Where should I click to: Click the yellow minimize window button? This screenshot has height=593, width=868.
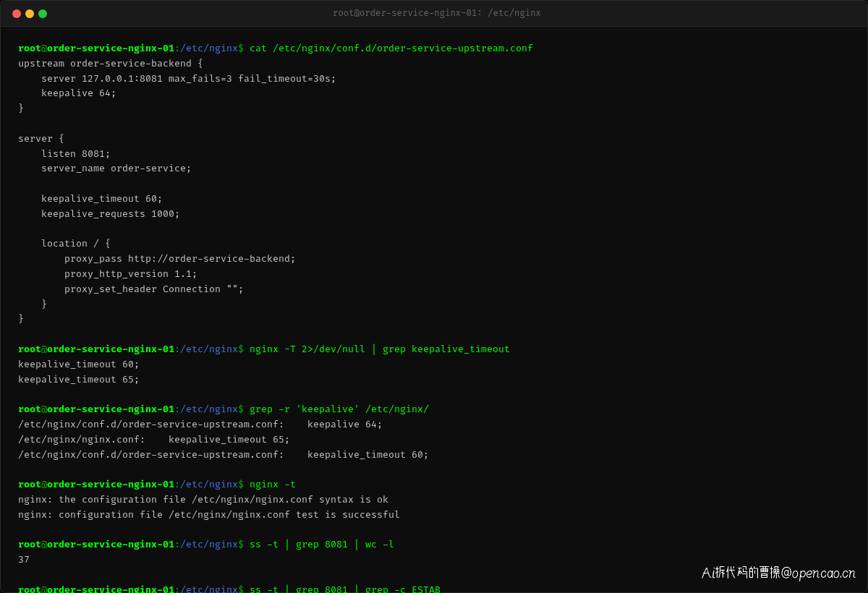click(30, 14)
